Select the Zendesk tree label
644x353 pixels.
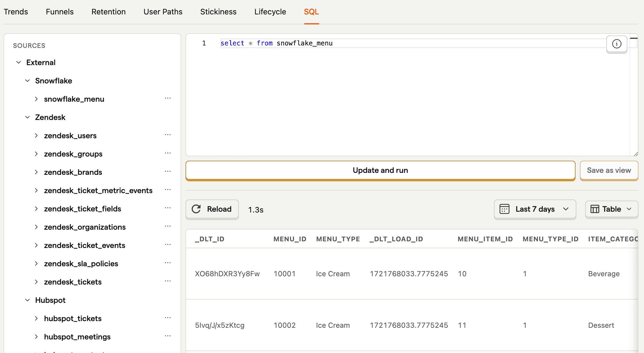(x=50, y=117)
